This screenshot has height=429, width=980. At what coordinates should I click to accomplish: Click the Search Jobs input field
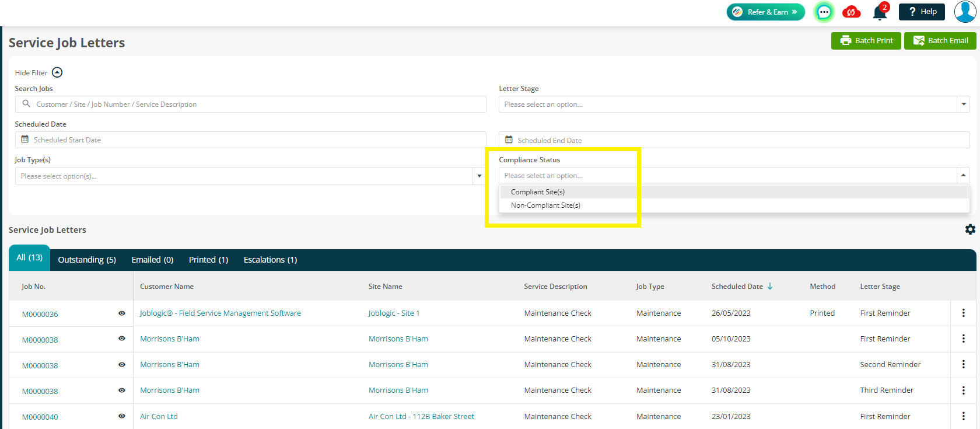tap(250, 104)
